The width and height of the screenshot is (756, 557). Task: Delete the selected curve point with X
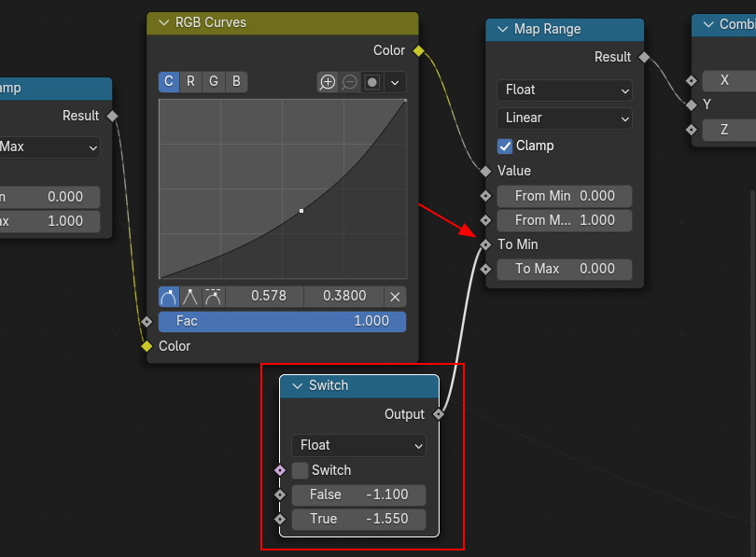(x=395, y=297)
